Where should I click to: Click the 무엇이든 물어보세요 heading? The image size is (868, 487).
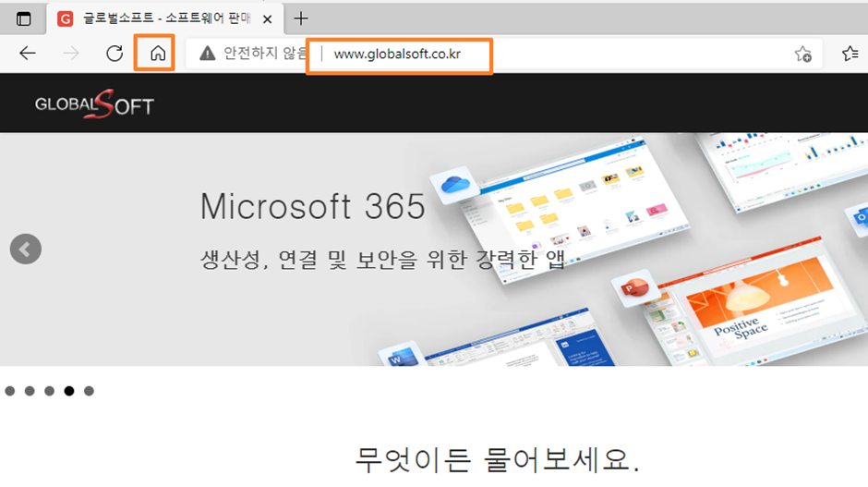tap(497, 460)
